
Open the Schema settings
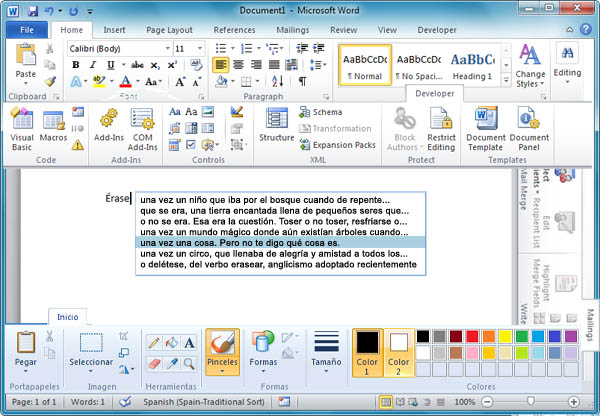point(321,112)
